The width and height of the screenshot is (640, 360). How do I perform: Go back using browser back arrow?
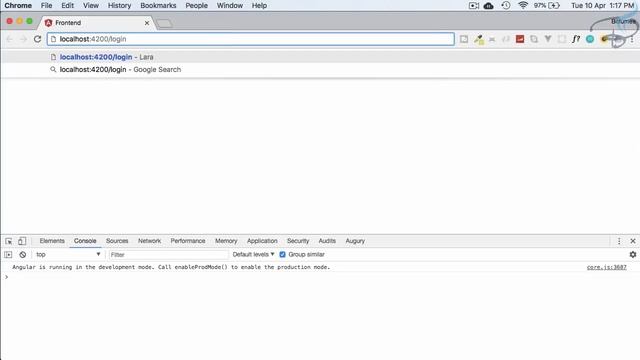(x=9, y=39)
